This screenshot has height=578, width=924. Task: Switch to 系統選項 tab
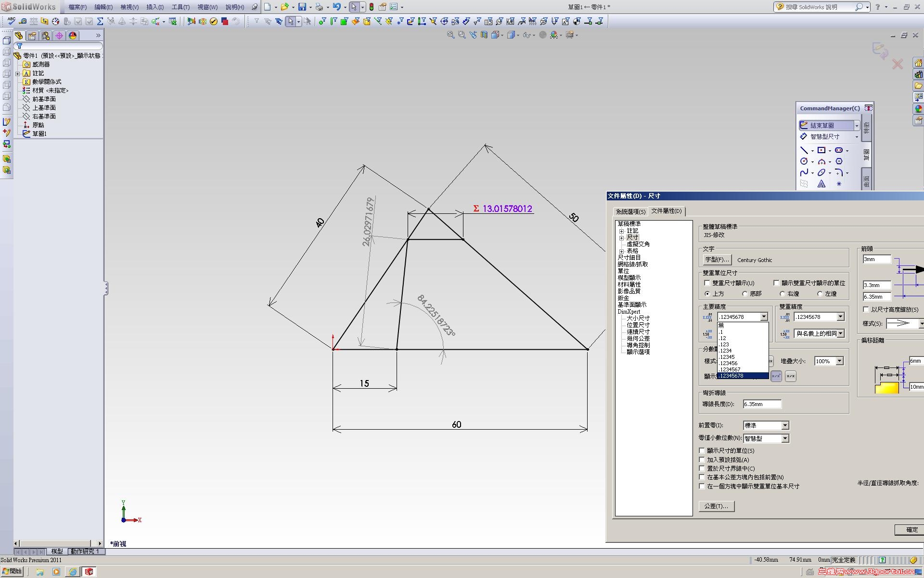[630, 211]
